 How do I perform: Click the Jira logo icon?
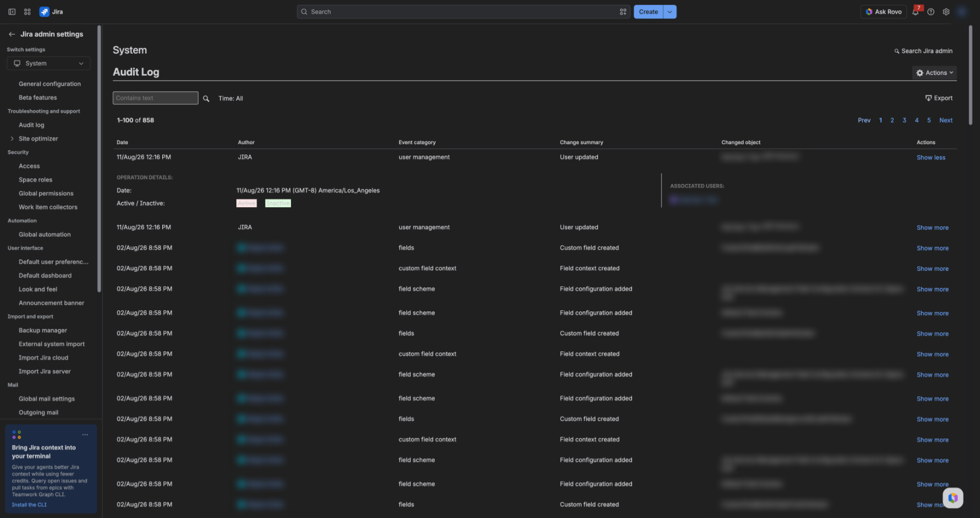[x=44, y=12]
